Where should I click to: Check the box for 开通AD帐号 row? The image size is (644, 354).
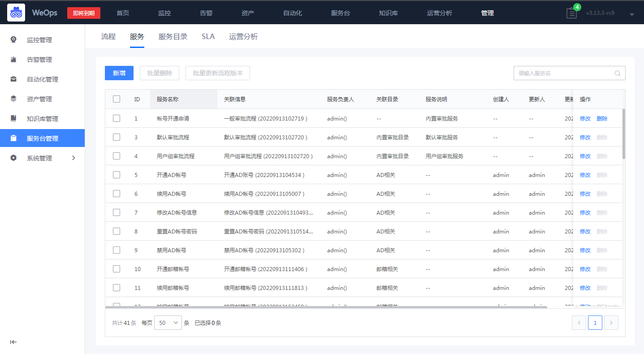[117, 175]
